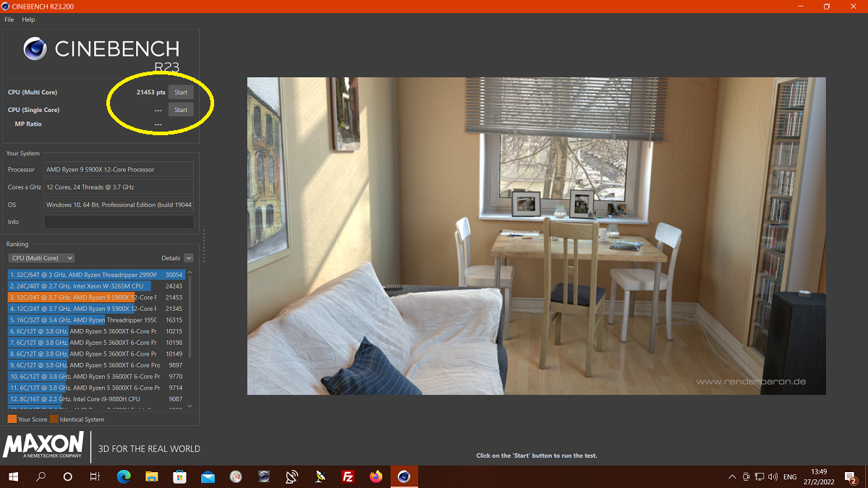Screen dimensions: 868x488
Task: Select ranking row 12 Intel Core i9-9880H
Action: click(x=95, y=398)
